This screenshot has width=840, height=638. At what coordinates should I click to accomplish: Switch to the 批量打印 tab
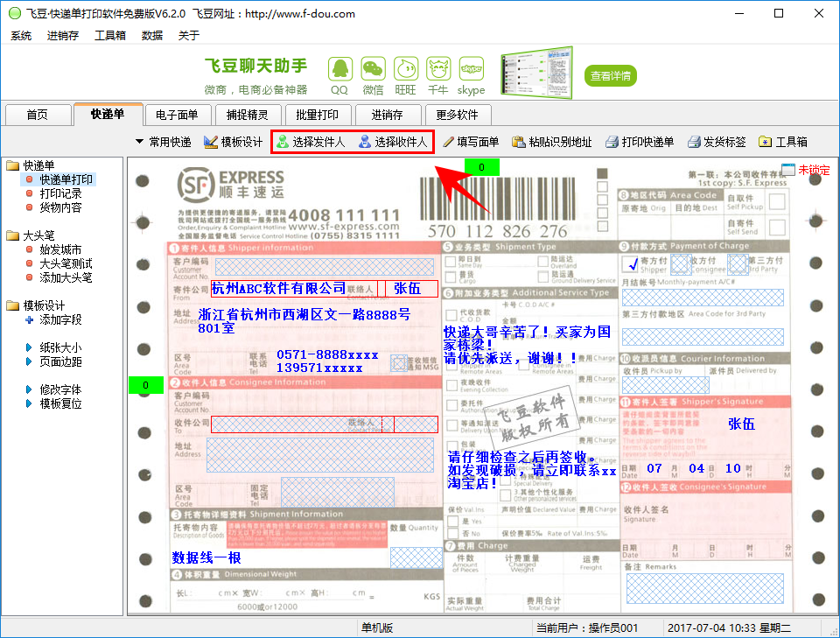click(317, 115)
